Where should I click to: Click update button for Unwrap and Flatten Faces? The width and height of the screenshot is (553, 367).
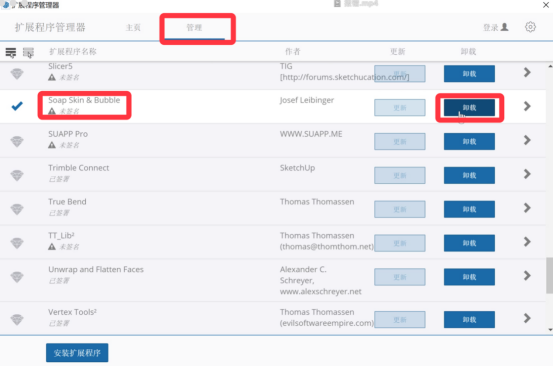point(400,277)
